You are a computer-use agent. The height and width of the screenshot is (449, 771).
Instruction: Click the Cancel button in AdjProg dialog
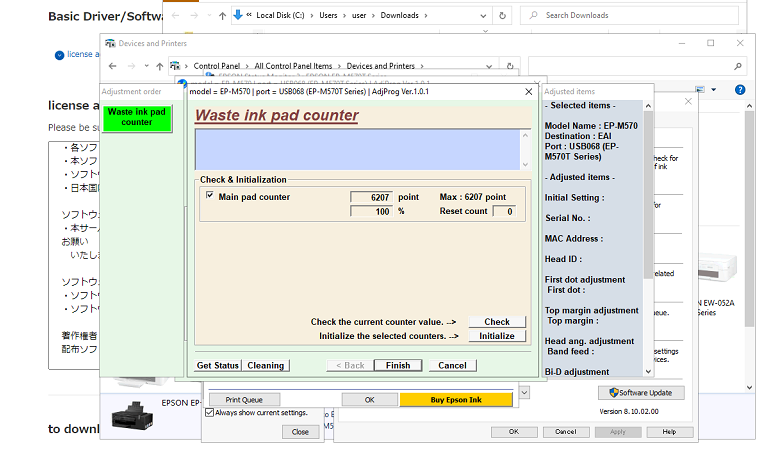pyautogui.click(x=452, y=365)
